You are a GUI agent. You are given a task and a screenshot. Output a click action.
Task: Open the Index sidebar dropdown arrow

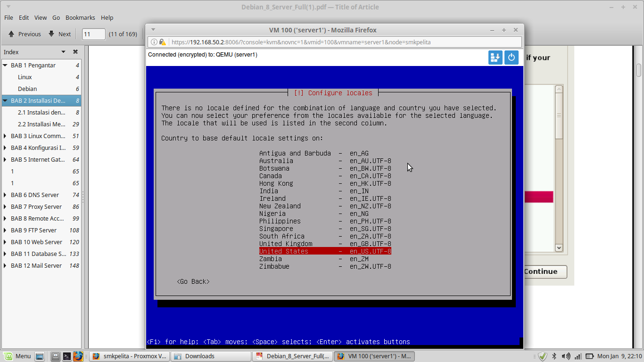63,52
